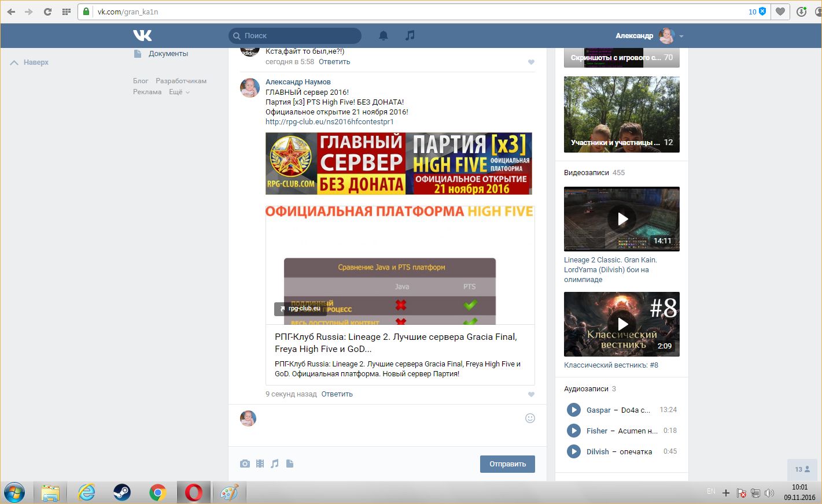Open the Александр Наумов author link
This screenshot has height=504, width=822.
point(298,82)
